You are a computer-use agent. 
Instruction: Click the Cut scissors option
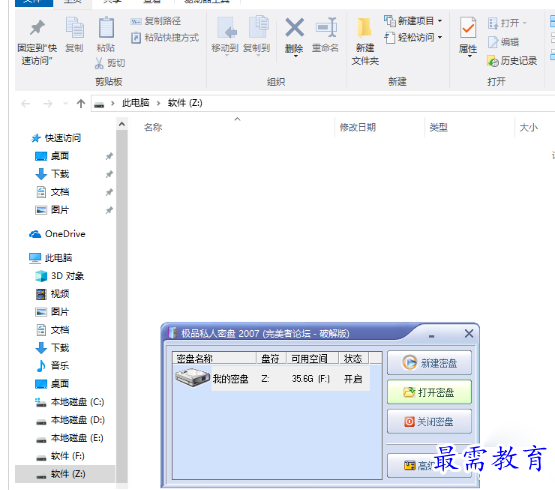point(110,63)
